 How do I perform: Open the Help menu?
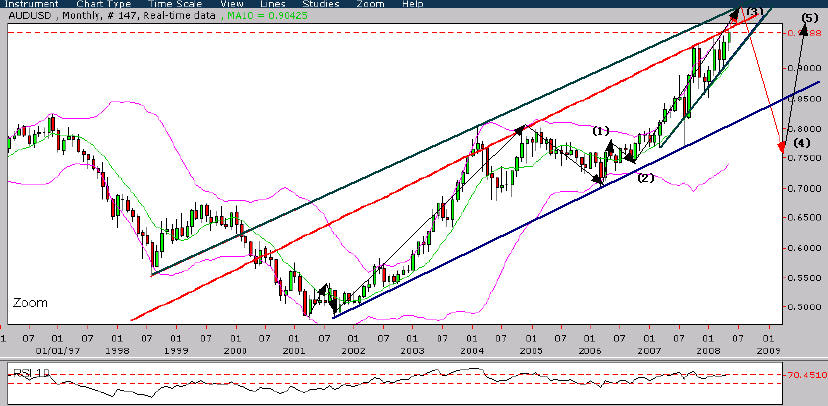coord(412,4)
